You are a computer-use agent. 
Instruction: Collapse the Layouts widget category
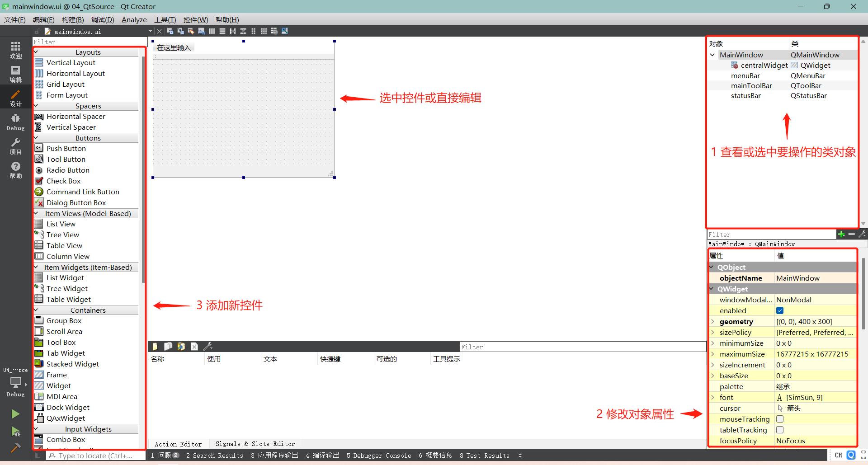click(36, 52)
